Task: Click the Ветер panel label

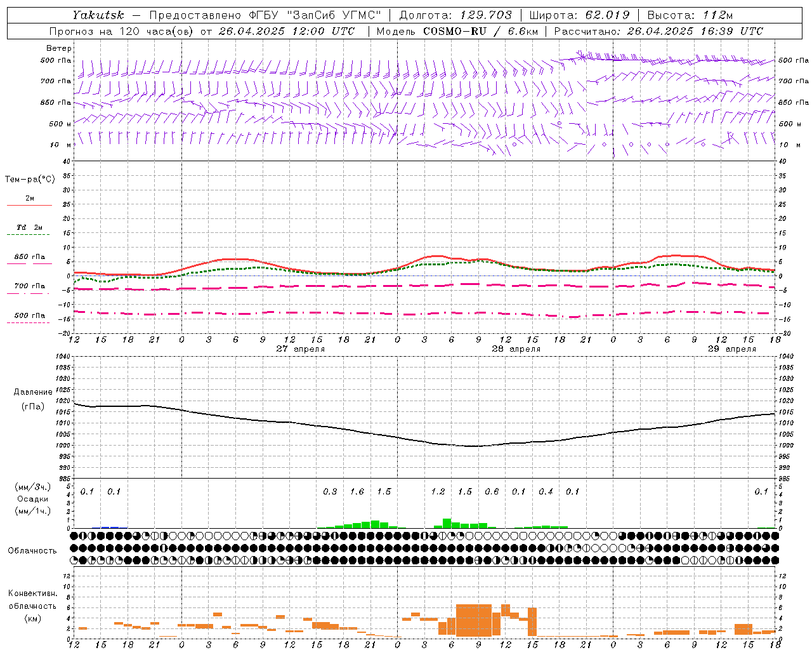Action: (x=59, y=48)
